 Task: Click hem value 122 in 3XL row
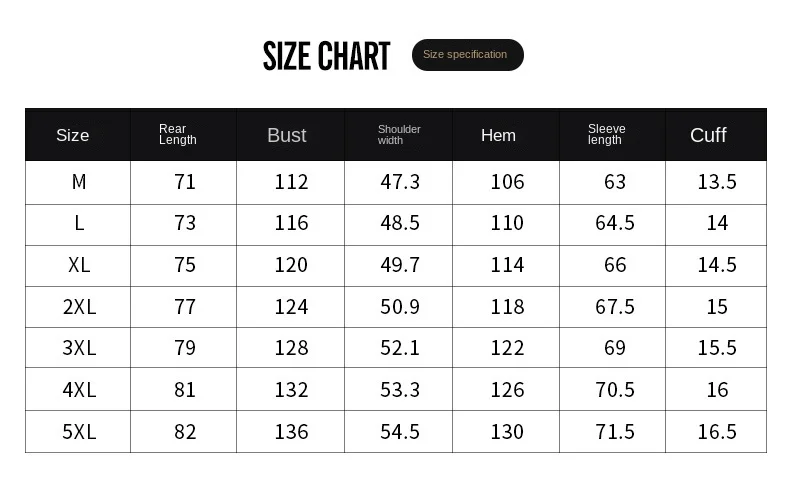click(x=507, y=348)
